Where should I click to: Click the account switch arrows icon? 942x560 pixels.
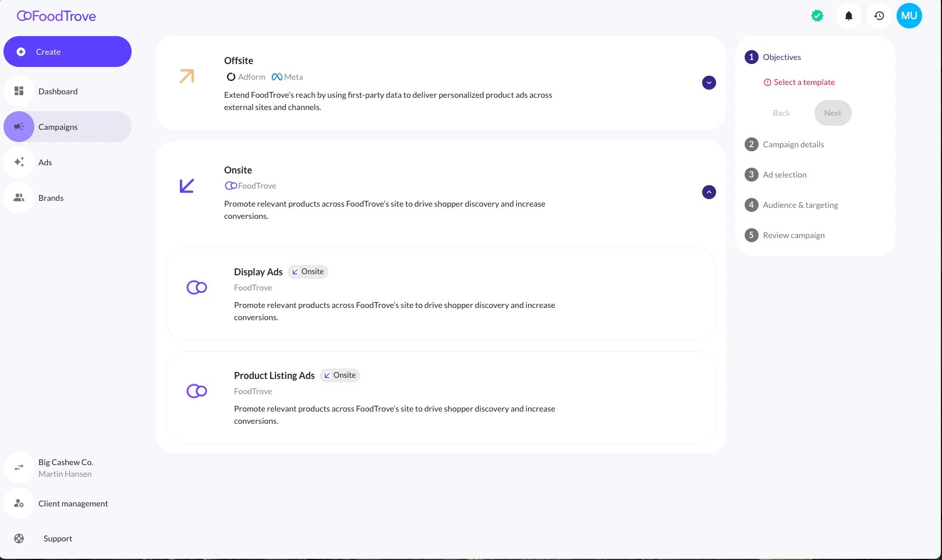tap(19, 468)
